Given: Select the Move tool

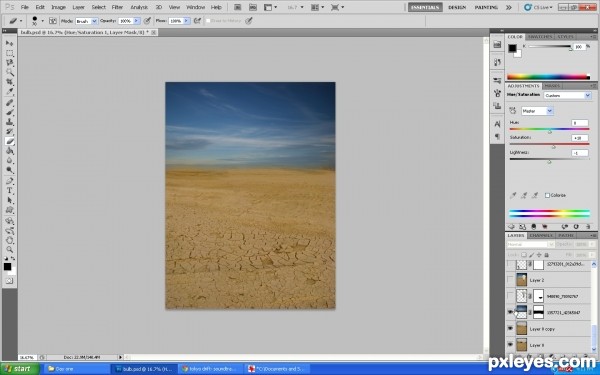Looking at the screenshot, I should click(x=10, y=43).
